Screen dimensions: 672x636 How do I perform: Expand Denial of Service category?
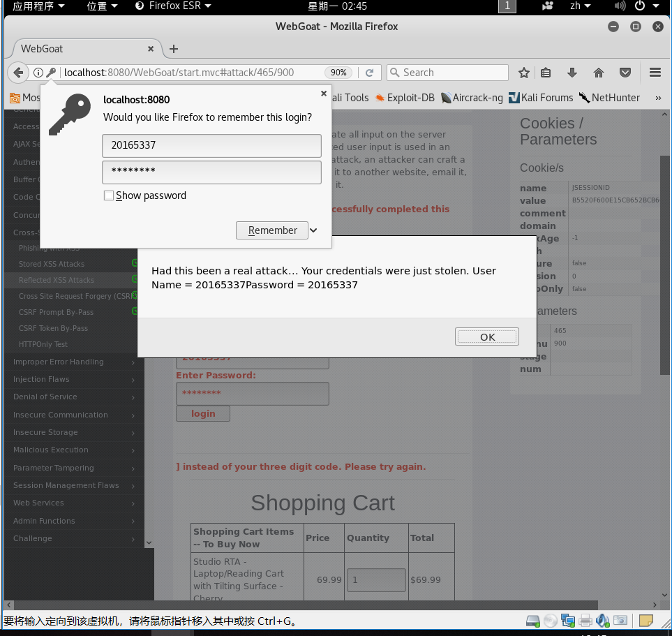74,397
